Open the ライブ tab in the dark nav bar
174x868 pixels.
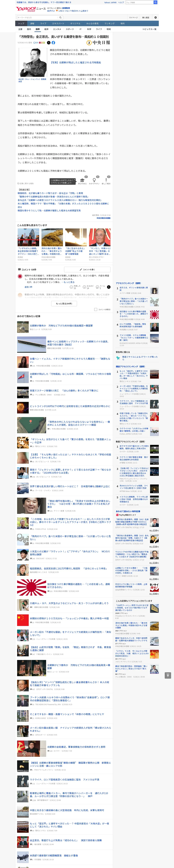[43, 24]
